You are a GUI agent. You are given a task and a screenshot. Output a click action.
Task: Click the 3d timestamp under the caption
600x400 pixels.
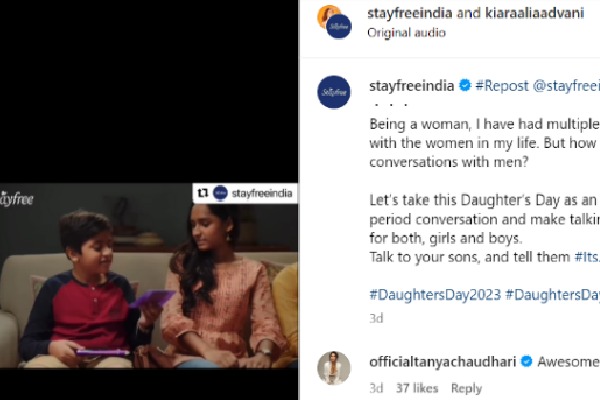tap(376, 318)
